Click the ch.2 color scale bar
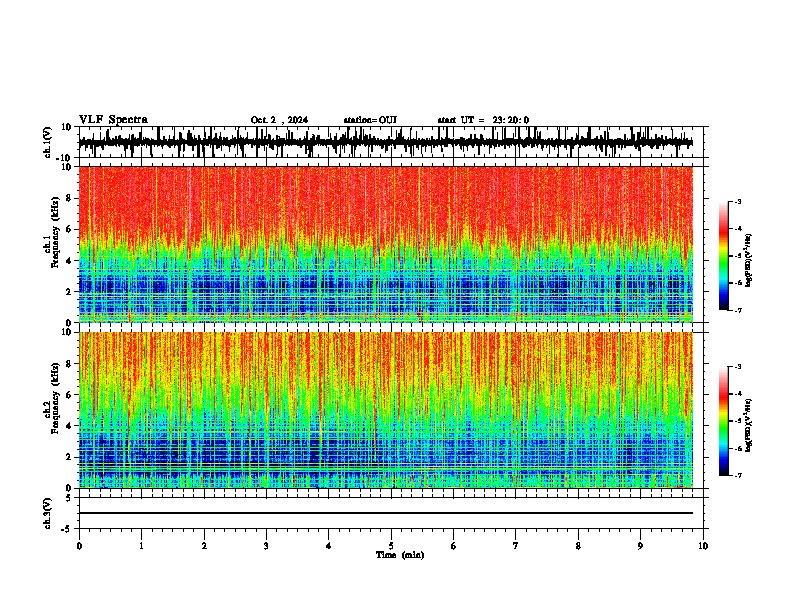792x612 pixels. 723,421
